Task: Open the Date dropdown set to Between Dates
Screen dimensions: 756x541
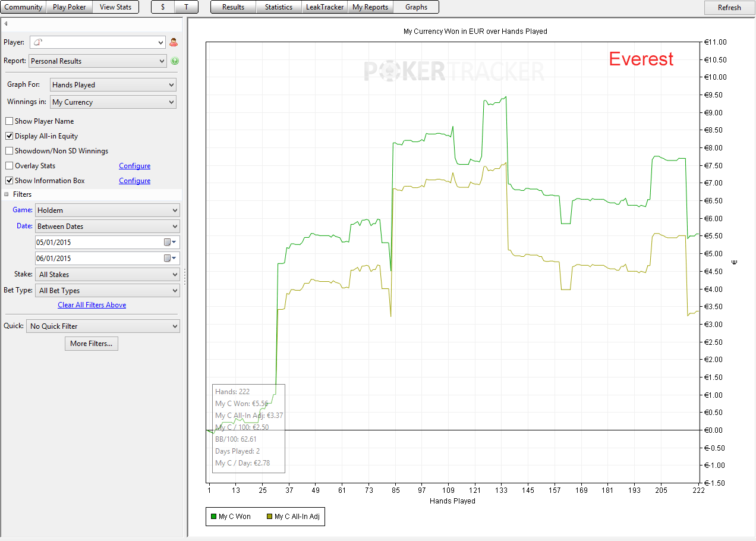Action: (x=108, y=226)
